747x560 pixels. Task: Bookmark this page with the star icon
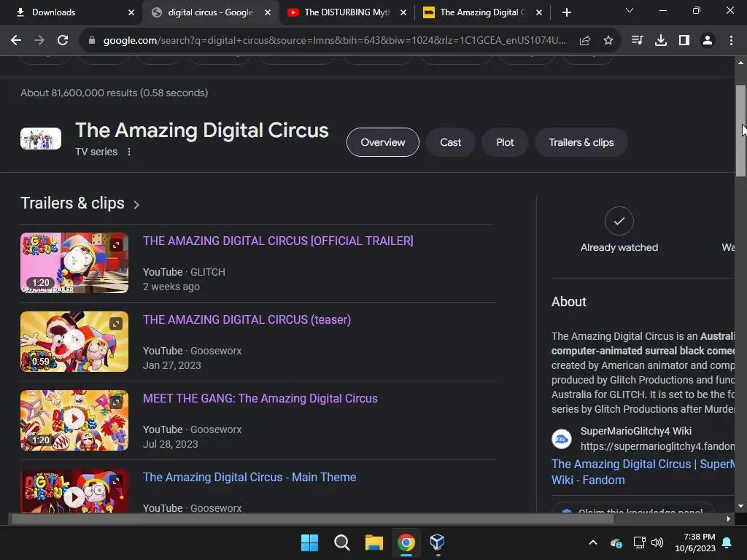click(x=608, y=41)
